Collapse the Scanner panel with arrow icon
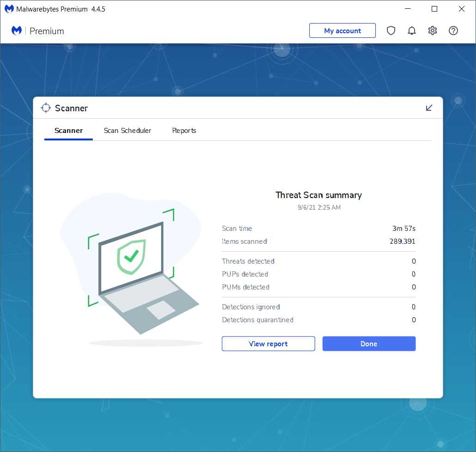 [x=429, y=108]
